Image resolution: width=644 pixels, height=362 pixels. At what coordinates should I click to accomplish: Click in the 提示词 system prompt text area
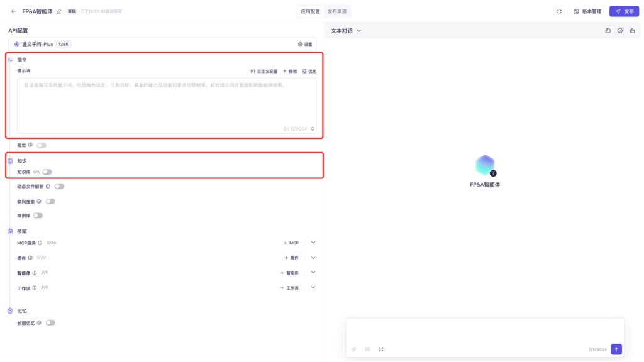(x=167, y=104)
